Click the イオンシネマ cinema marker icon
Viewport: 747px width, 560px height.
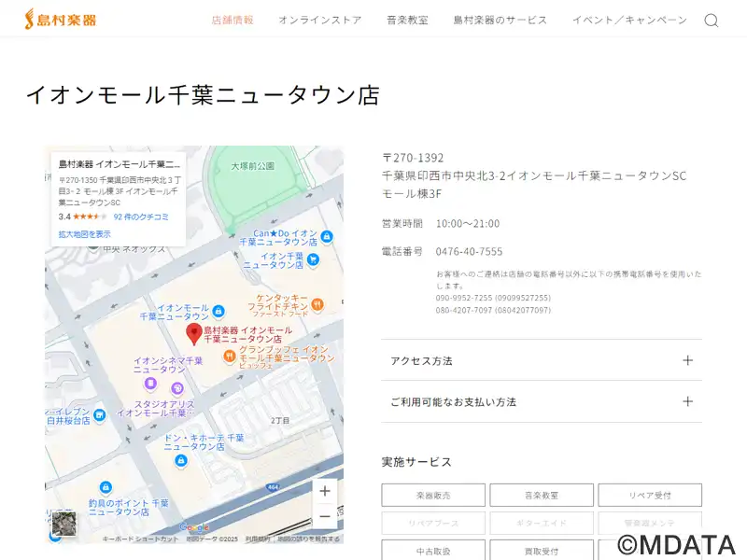150,384
